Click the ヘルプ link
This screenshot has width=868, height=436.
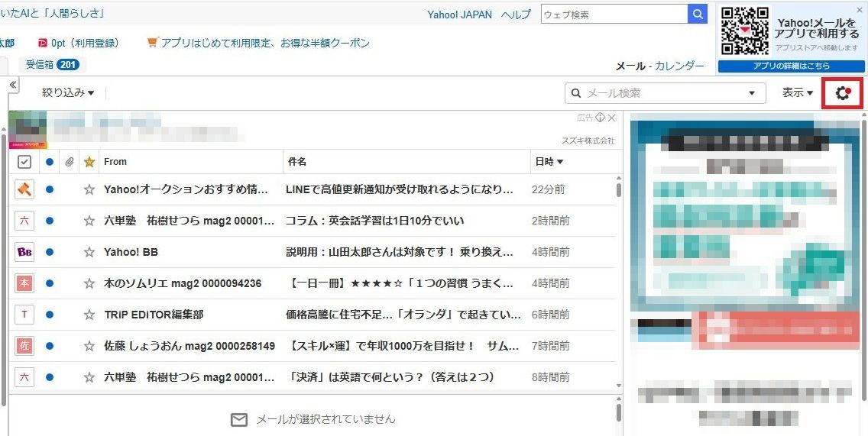point(516,15)
